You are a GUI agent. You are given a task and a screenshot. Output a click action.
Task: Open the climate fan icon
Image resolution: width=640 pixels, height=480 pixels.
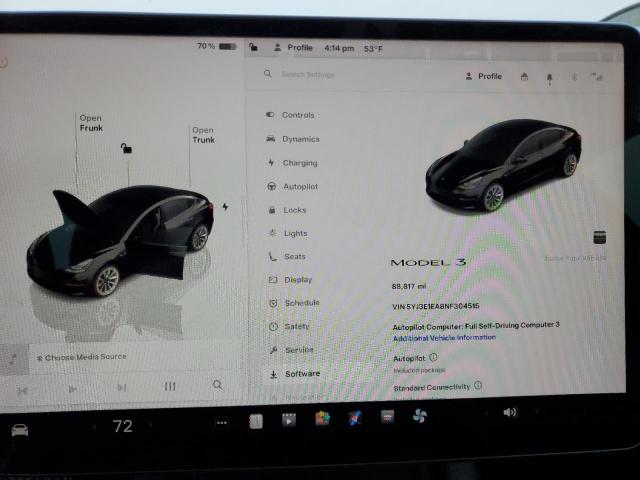tap(420, 416)
